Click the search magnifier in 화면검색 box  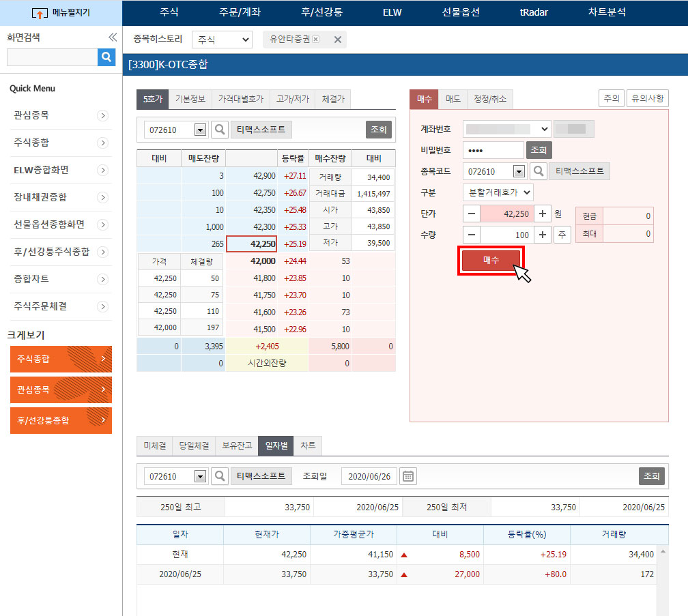click(x=106, y=57)
